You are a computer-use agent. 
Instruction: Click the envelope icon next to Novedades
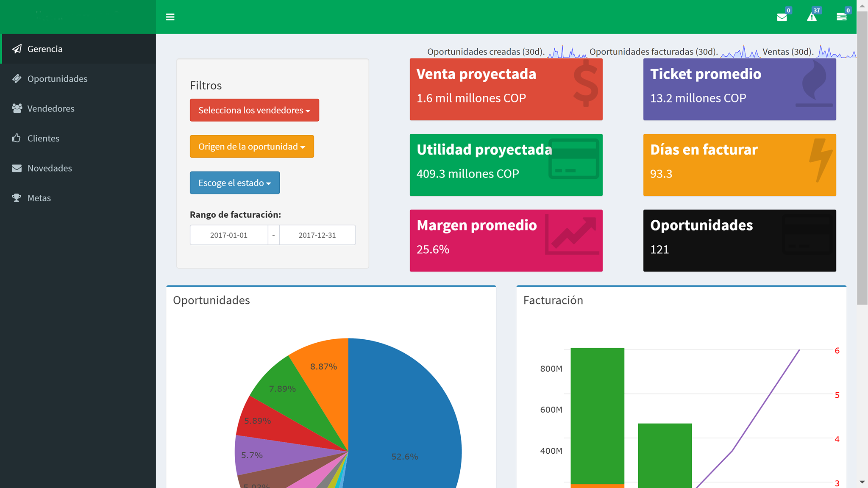(x=17, y=168)
